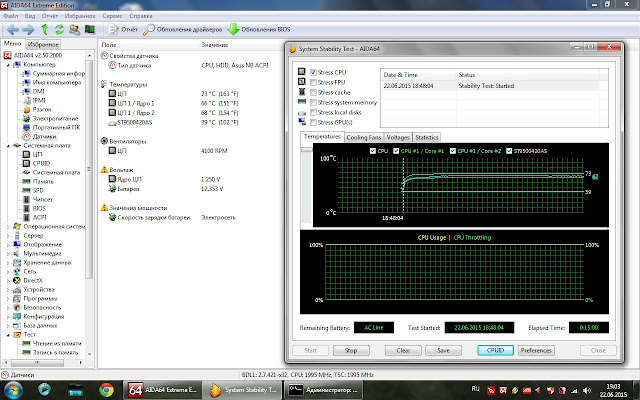Switch to the Cooling Fans tab
The width and height of the screenshot is (640, 400).
(x=363, y=137)
